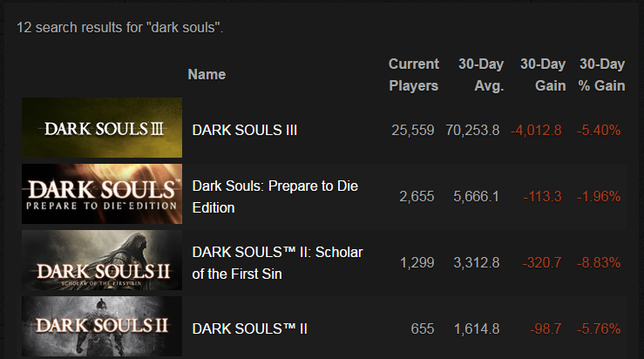Click the Name column header
Viewport: 644px width, 359px height.
[x=207, y=74]
